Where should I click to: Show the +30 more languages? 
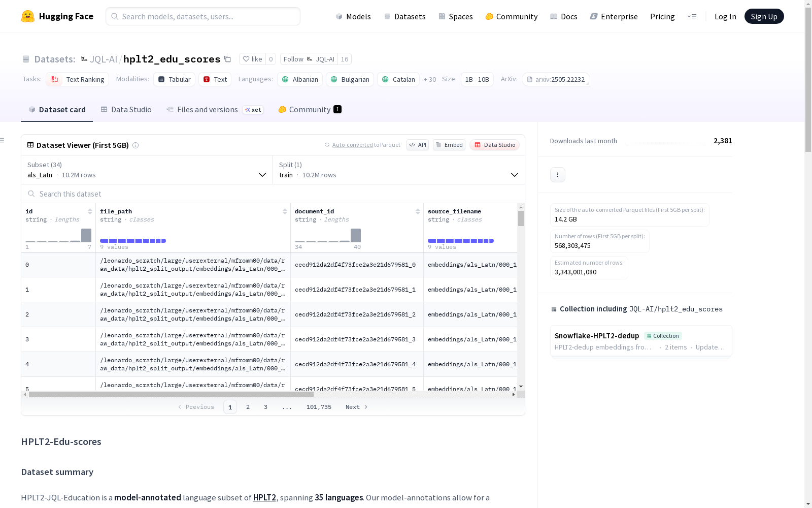point(430,79)
